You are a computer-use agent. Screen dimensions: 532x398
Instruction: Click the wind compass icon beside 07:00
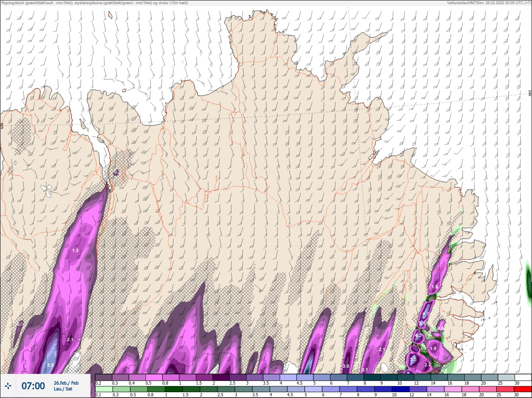coord(8,386)
